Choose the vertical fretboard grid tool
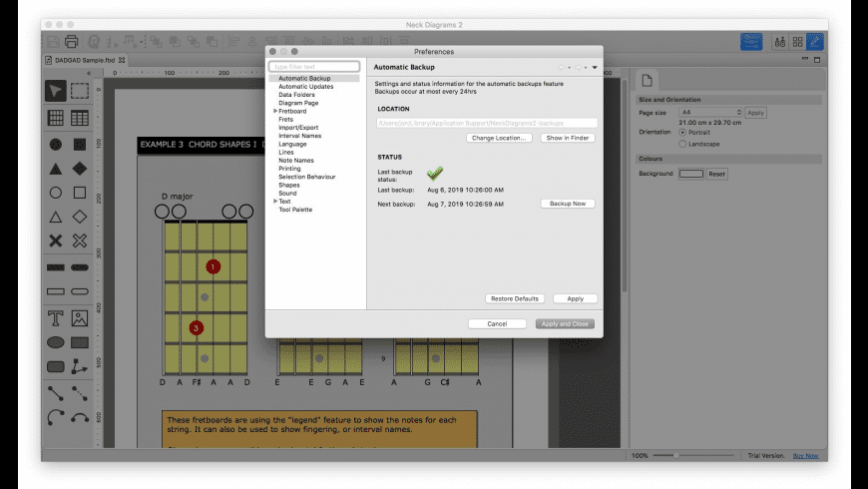The height and width of the screenshot is (489, 868). pyautogui.click(x=55, y=118)
